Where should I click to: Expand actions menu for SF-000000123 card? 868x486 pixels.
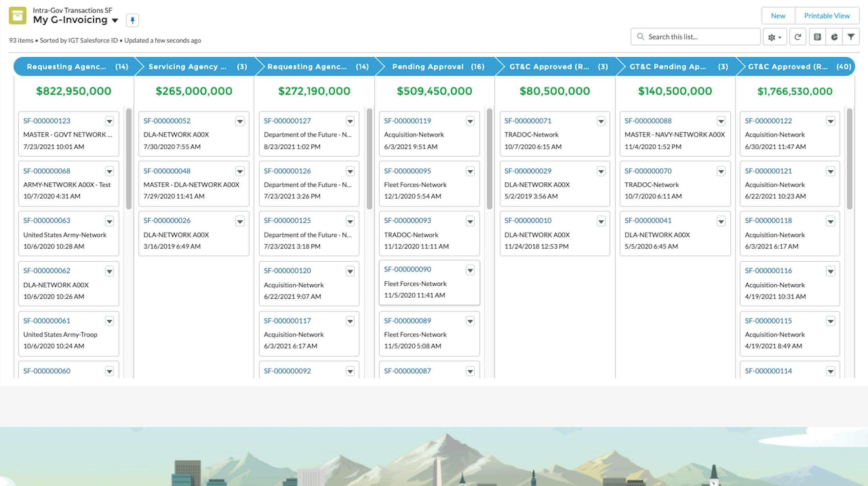coord(109,121)
